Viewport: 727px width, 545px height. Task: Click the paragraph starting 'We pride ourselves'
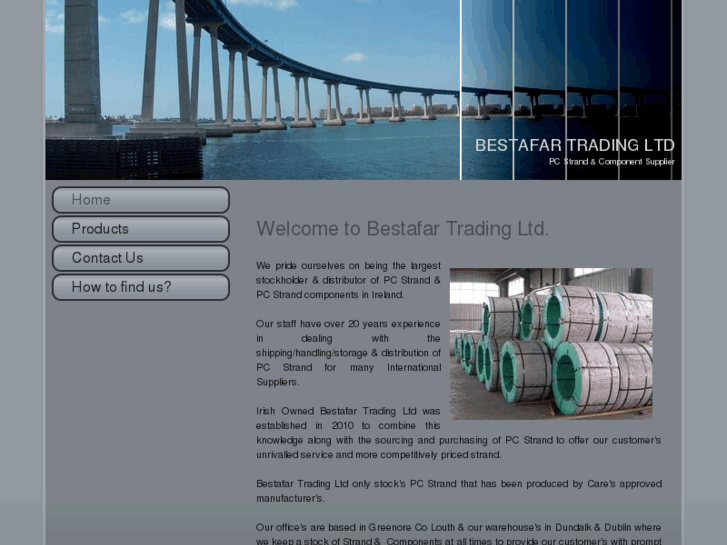(348, 280)
